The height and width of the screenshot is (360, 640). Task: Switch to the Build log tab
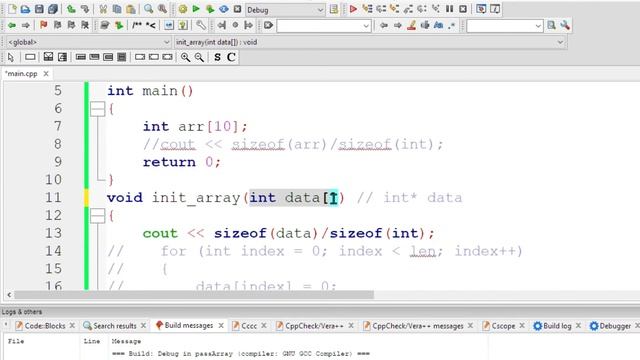pos(557,326)
